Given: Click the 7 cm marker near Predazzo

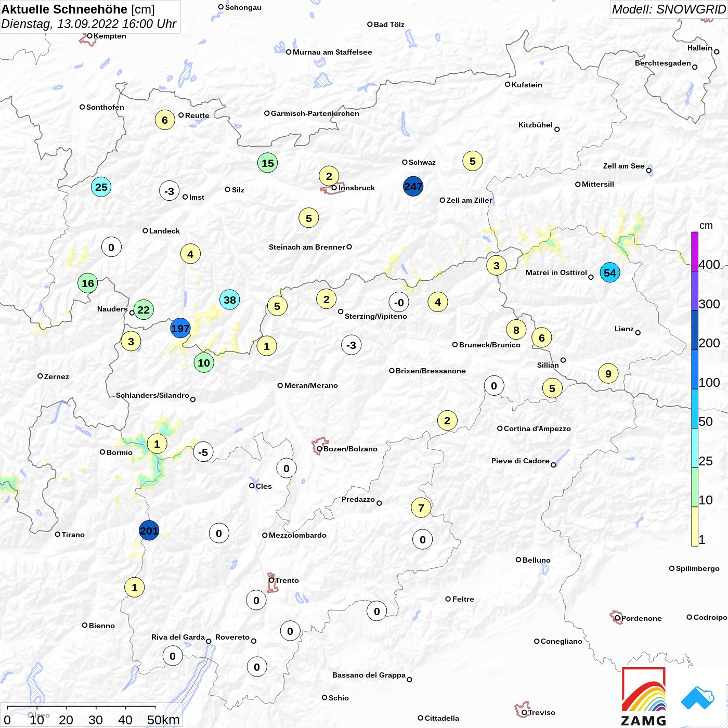Looking at the screenshot, I should (421, 508).
